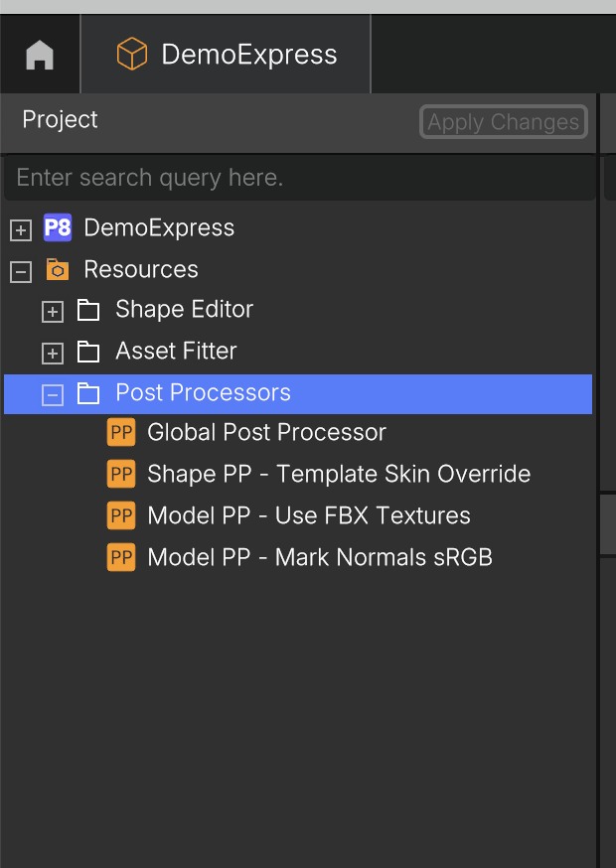The width and height of the screenshot is (616, 868).
Task: Collapse the Resources tree node
Action: 21,272
